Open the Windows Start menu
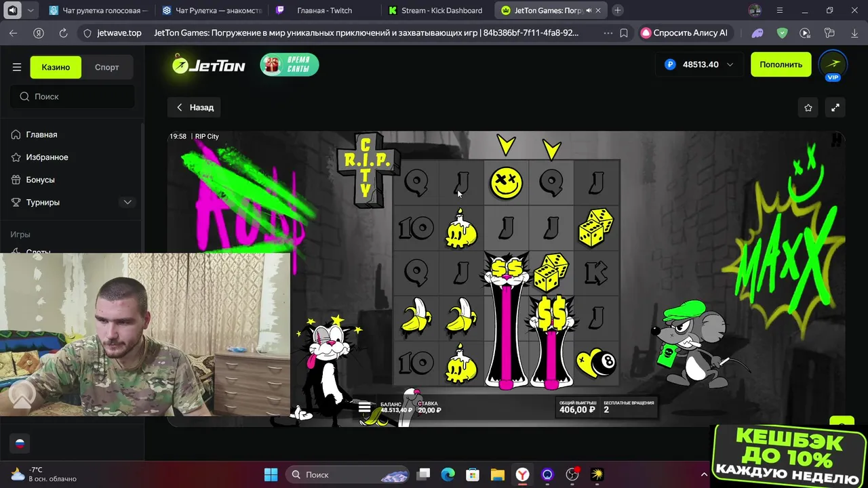This screenshot has height=488, width=868. coord(271,474)
